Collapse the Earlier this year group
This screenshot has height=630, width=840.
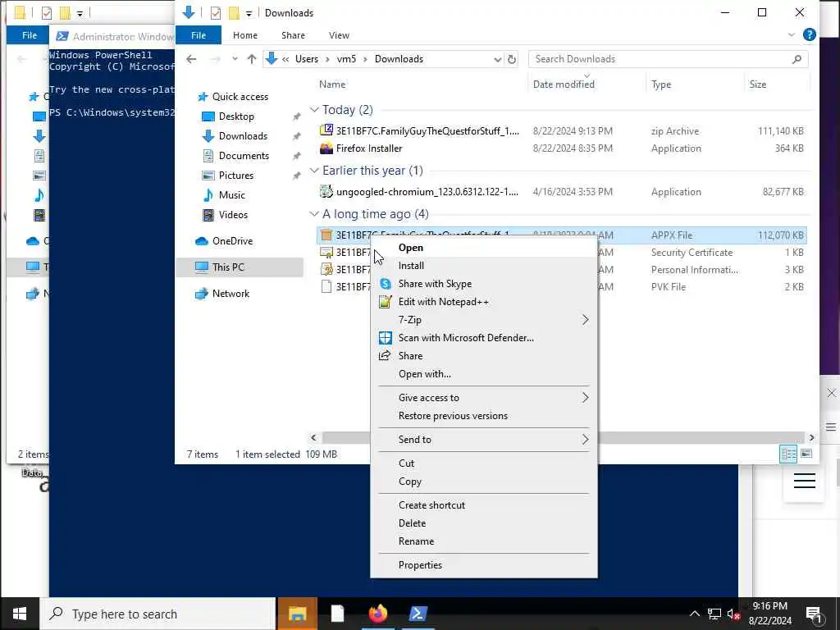click(x=314, y=171)
